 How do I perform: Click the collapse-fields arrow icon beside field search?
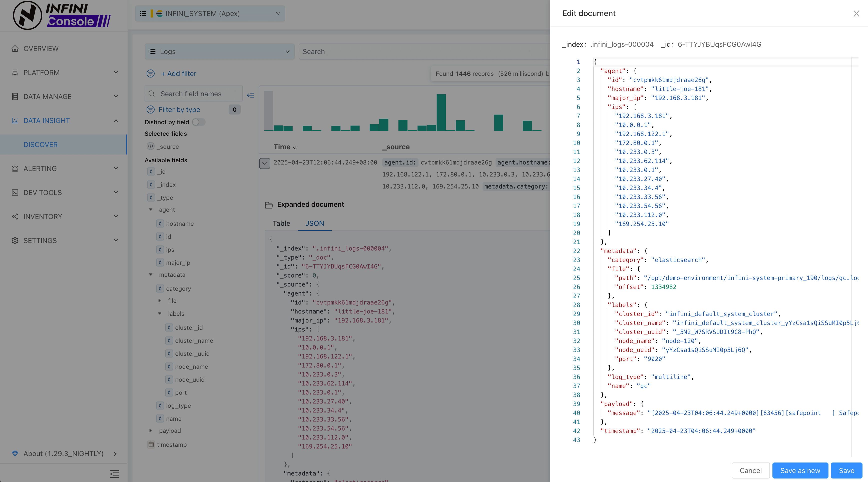click(x=250, y=95)
